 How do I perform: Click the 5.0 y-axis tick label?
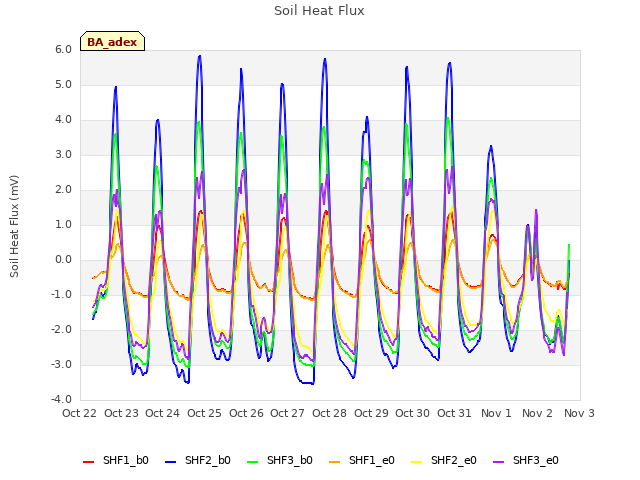63,84
